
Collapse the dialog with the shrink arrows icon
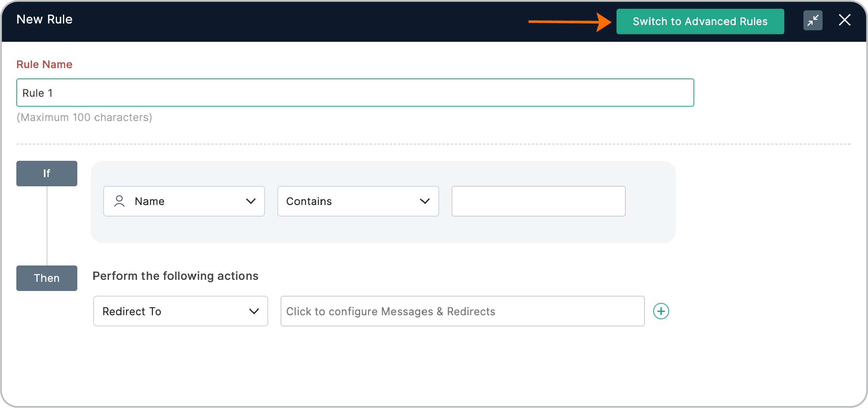point(813,20)
